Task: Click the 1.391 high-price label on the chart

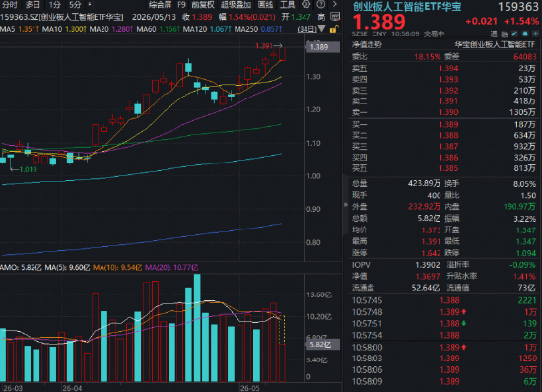Action: tap(264, 46)
